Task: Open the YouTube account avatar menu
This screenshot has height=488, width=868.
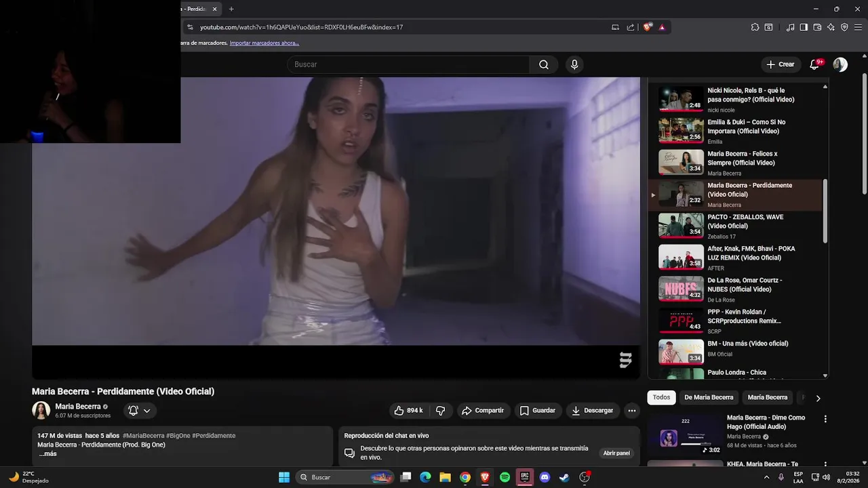Action: click(840, 64)
